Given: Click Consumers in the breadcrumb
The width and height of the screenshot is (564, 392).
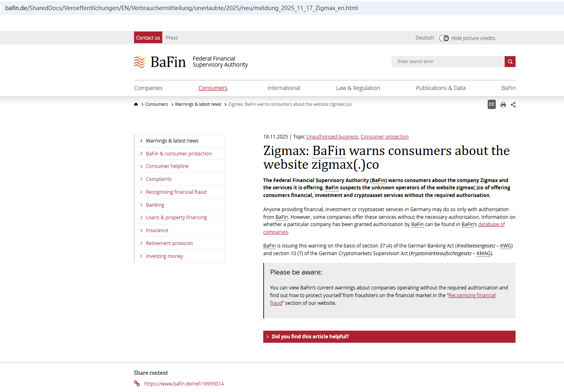Looking at the screenshot, I should pyautogui.click(x=157, y=104).
